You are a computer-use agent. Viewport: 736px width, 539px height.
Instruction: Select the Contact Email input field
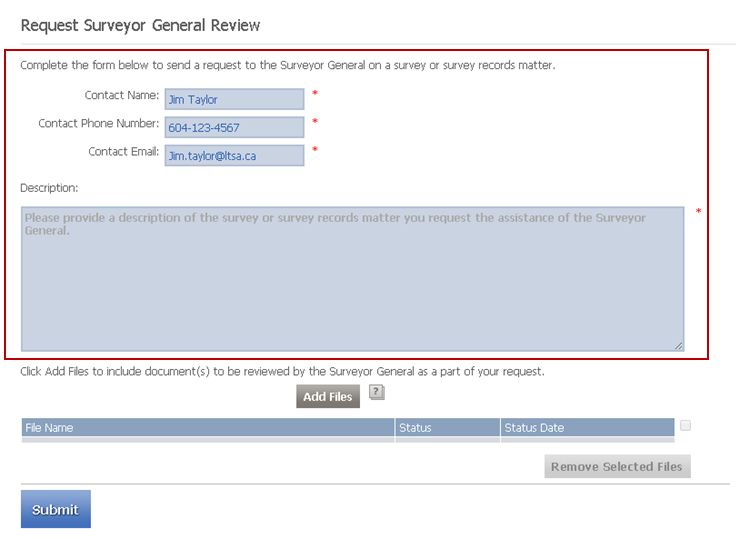[x=234, y=155]
